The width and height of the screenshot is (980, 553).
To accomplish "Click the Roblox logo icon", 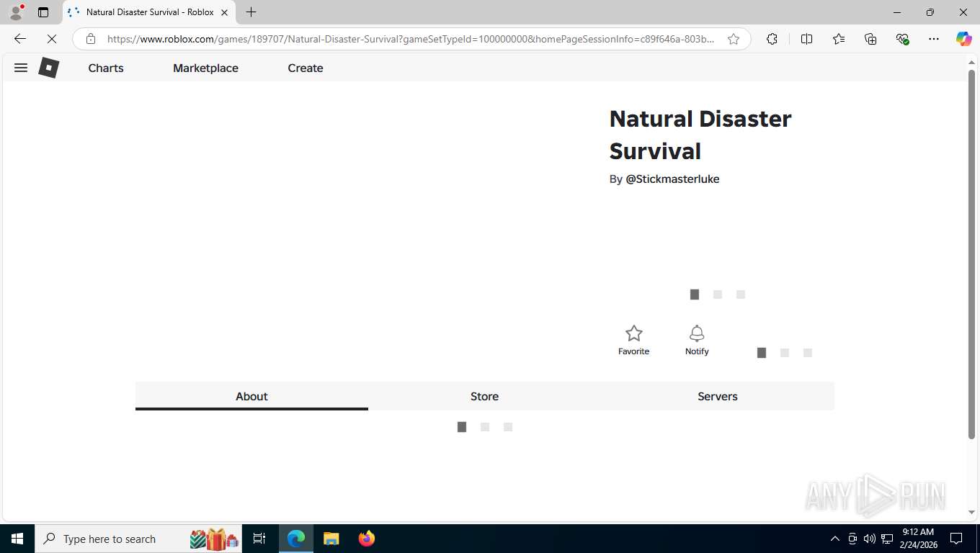I will point(48,68).
